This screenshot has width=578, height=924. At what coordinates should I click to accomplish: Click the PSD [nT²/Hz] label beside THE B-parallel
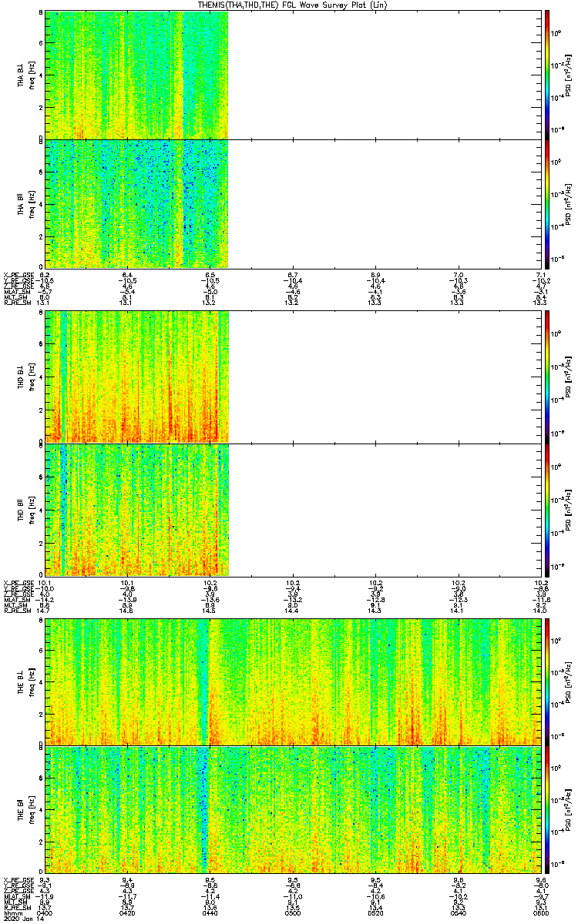point(568,808)
